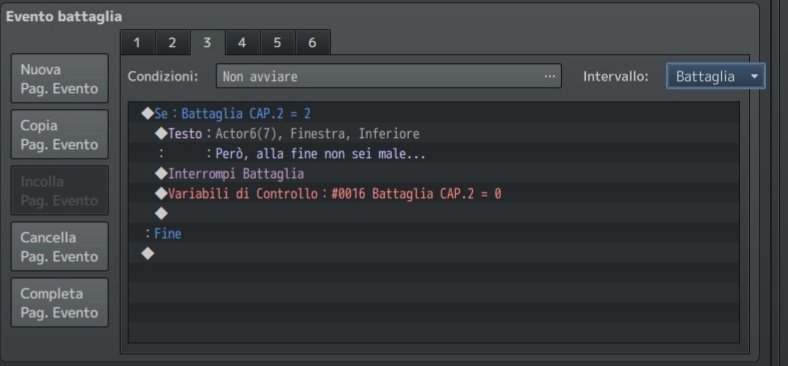Select event page tab 3
This screenshot has width=788, height=366.
point(207,43)
